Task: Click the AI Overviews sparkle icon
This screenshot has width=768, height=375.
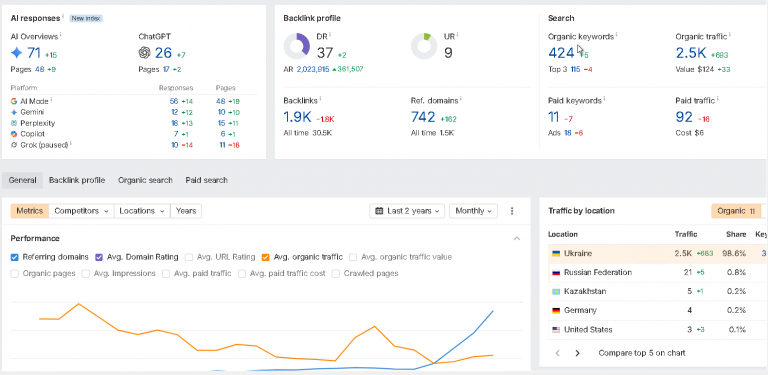Action: tap(17, 52)
